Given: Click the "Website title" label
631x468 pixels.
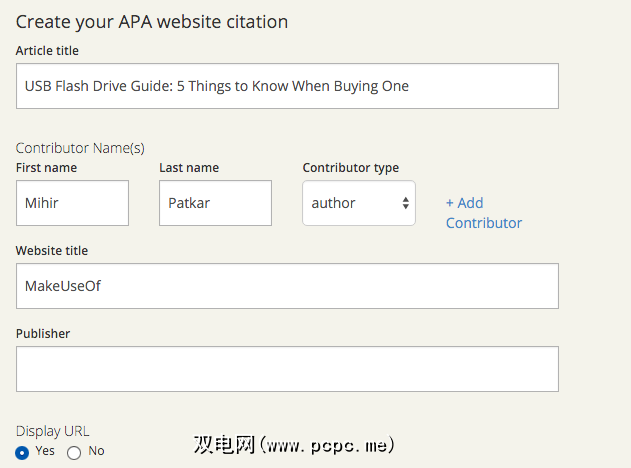Looking at the screenshot, I should 52,250.
